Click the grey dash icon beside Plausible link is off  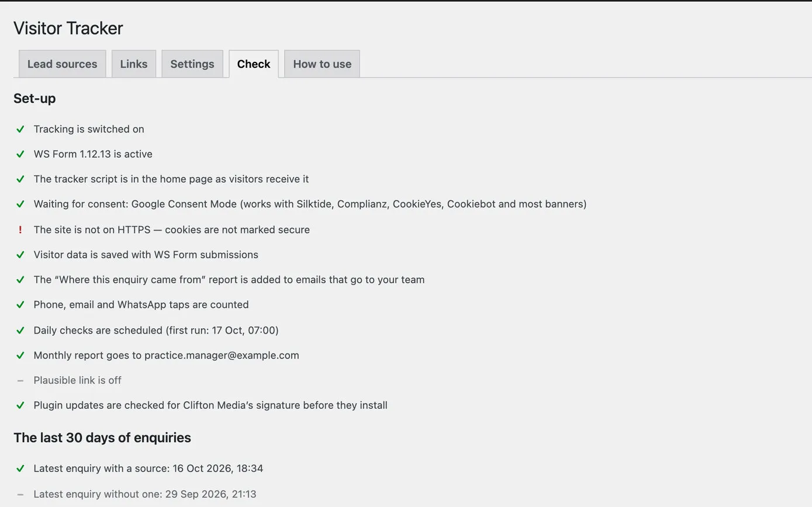20,381
